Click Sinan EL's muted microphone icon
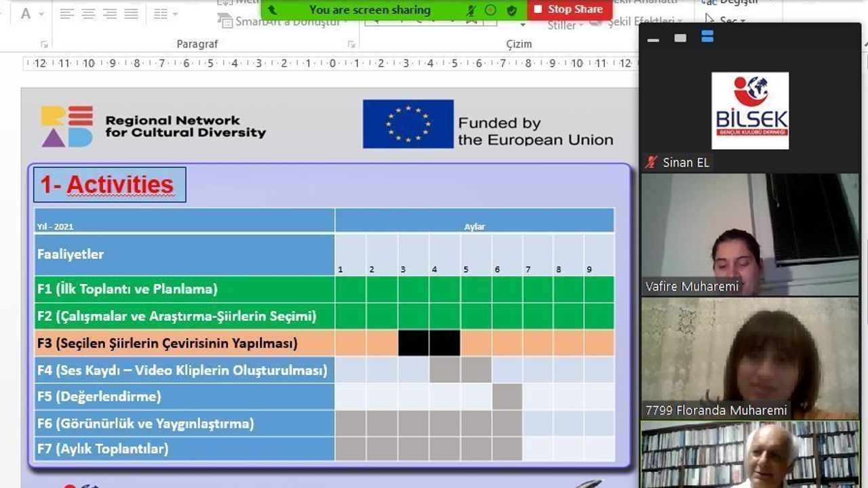 click(652, 163)
